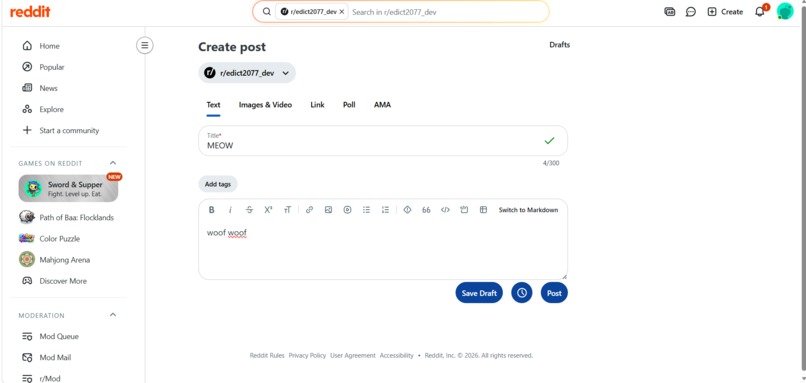Viewport: 806px width, 383px height.
Task: Click Start a community
Action: [x=68, y=131]
